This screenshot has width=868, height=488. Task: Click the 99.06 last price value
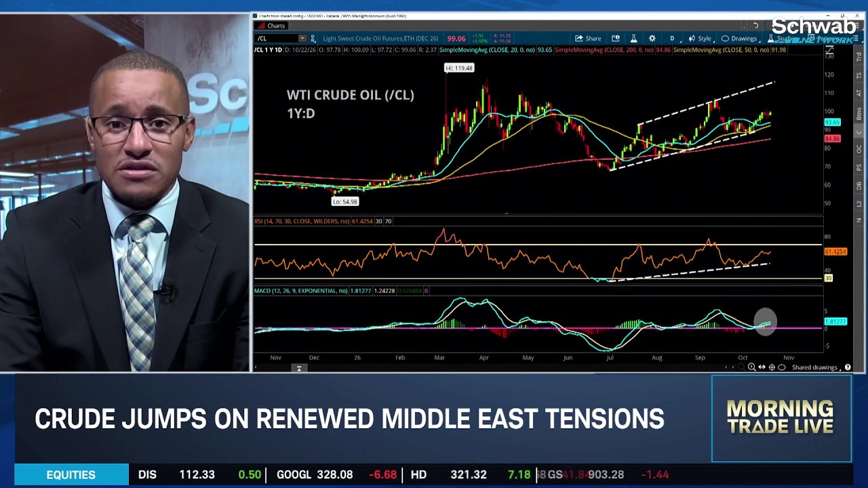[456, 39]
